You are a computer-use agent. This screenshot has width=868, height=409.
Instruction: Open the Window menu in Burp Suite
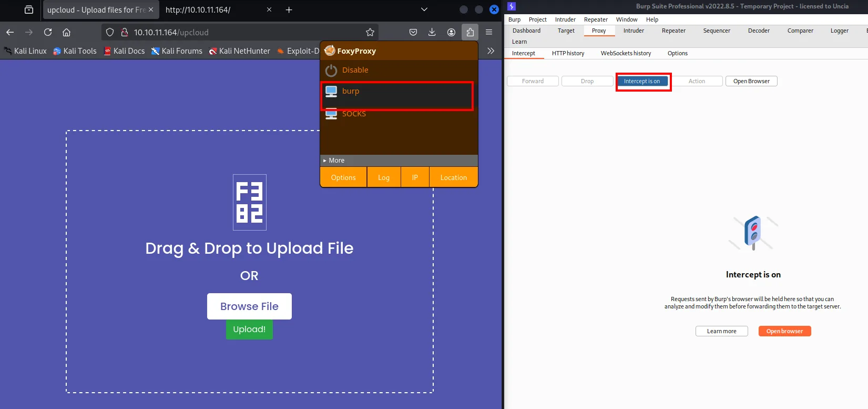(x=627, y=19)
